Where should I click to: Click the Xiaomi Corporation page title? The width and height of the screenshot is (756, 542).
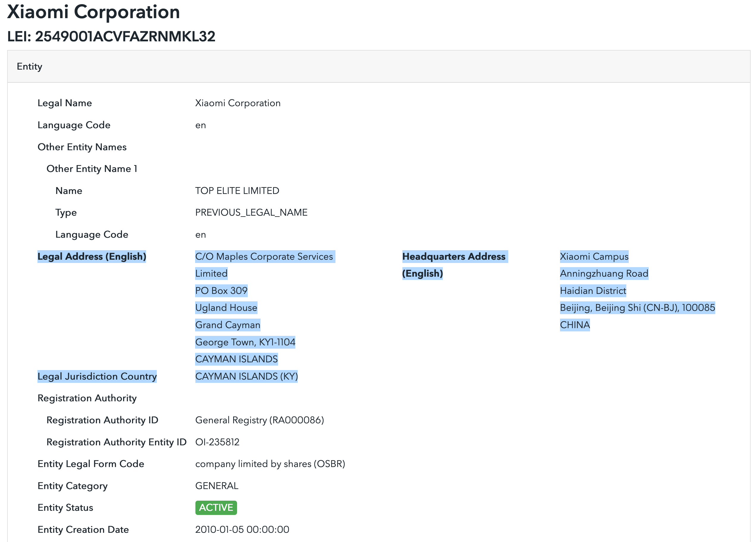click(x=94, y=12)
